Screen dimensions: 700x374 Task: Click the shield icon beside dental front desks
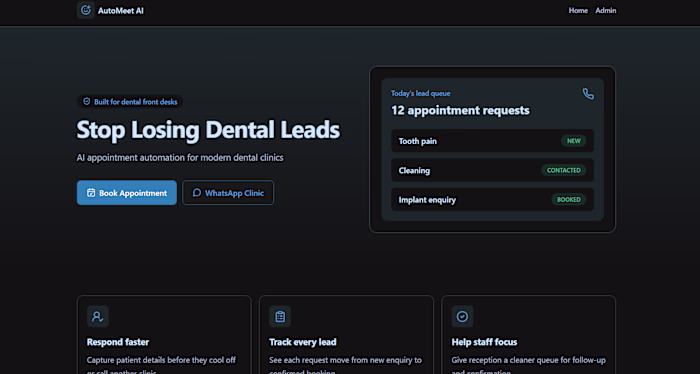[87, 102]
